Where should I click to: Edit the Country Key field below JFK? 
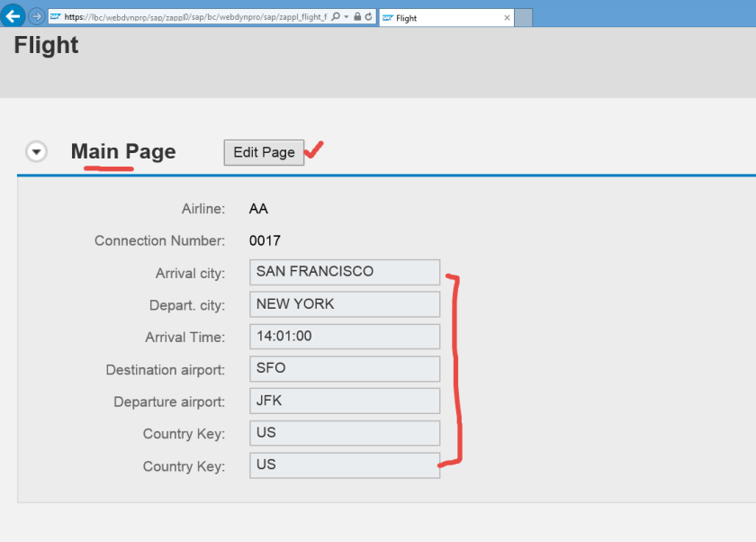(x=345, y=433)
